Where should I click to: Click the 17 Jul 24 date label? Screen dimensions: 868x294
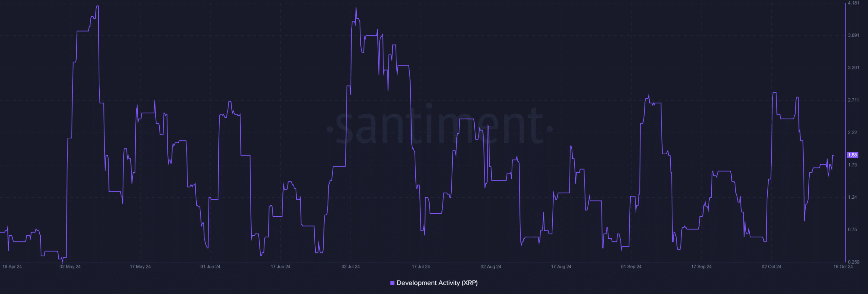[421, 267]
